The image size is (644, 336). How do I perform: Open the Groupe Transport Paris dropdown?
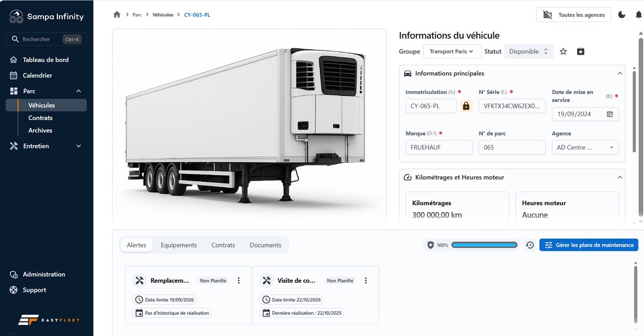(x=451, y=51)
